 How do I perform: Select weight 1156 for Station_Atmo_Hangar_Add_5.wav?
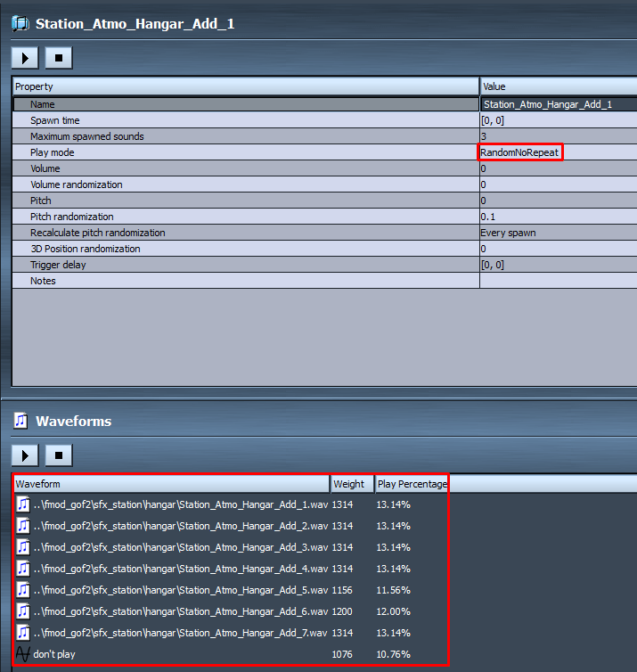pyautogui.click(x=343, y=590)
